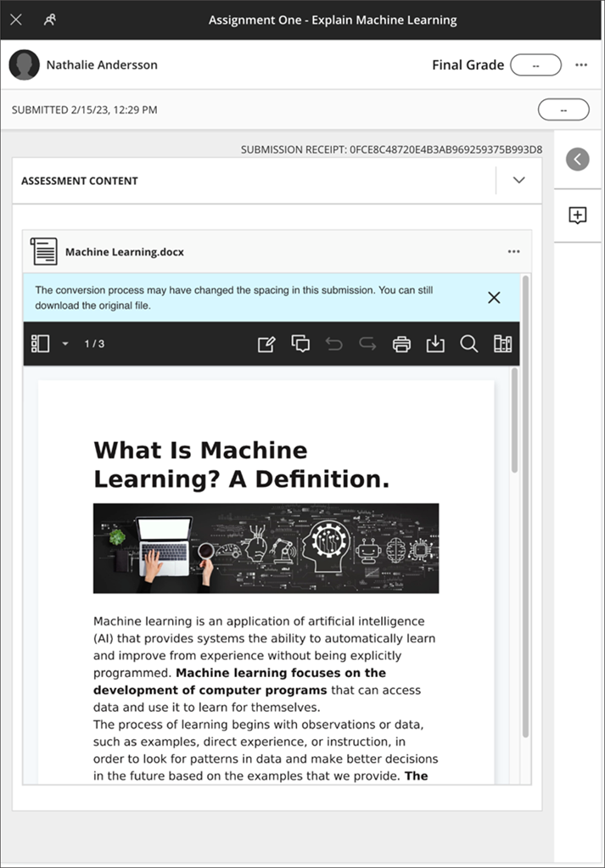Screen dimensions: 605x868
Task: Print the Machine Learning document
Action: pos(401,344)
